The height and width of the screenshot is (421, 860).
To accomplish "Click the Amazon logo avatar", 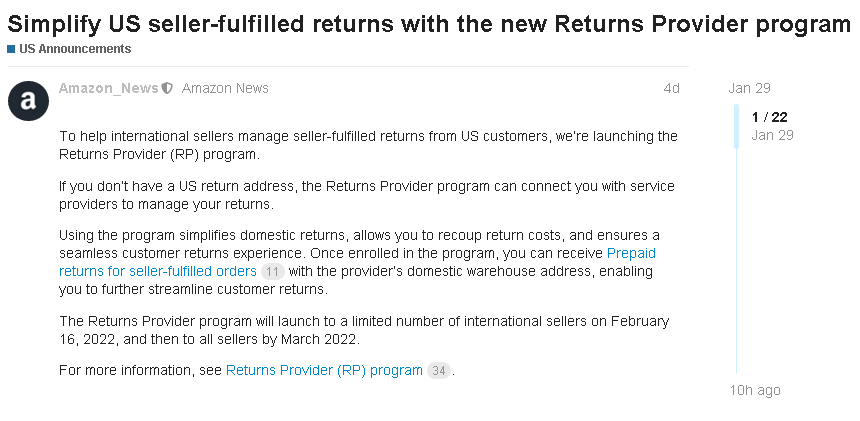I will click(x=29, y=100).
